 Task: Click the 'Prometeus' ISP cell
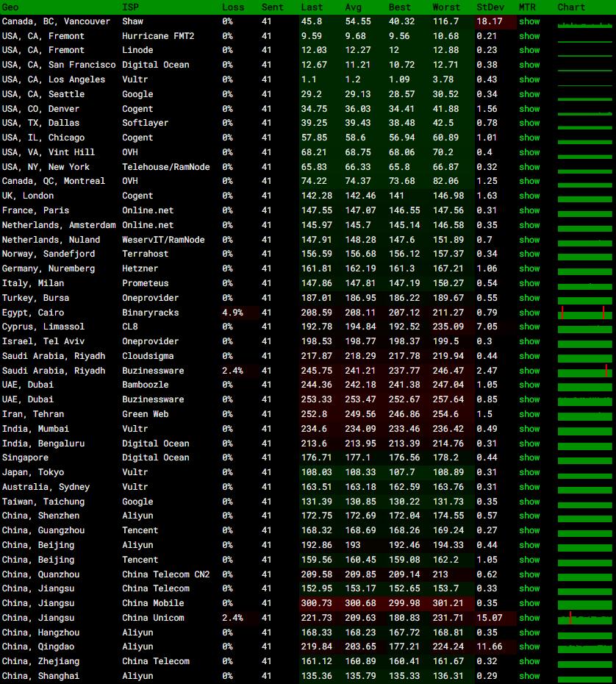point(145,284)
